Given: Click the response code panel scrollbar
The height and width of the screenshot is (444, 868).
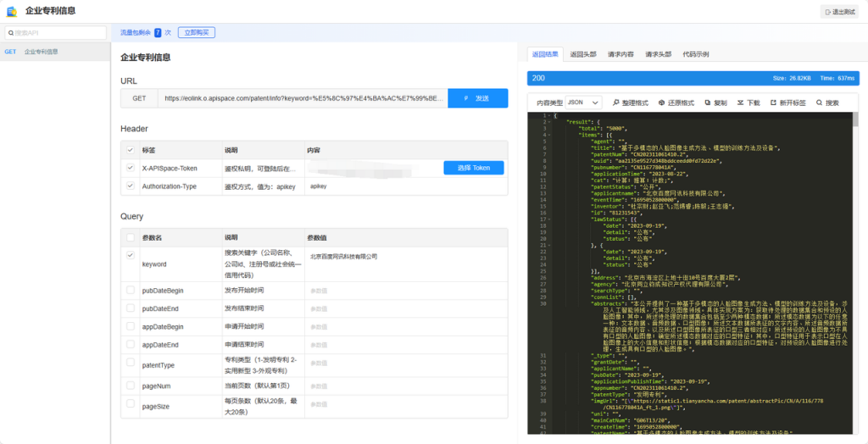Looking at the screenshot, I should pyautogui.click(x=855, y=119).
